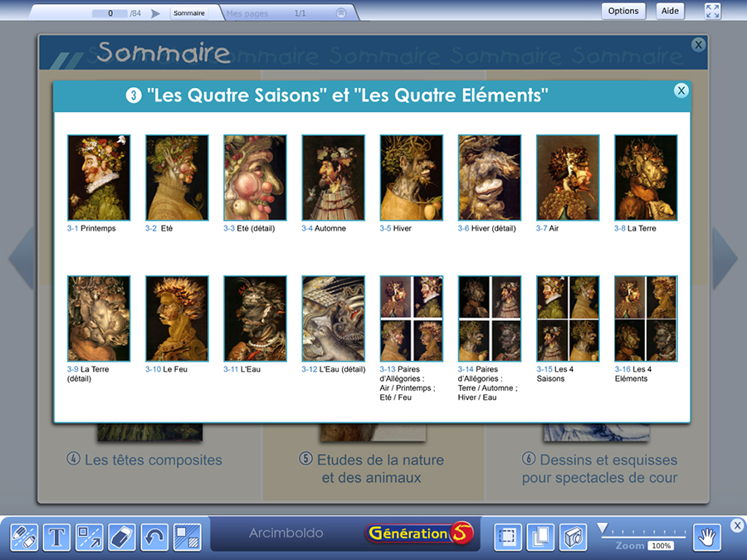Open the 3-16 Les 4 Eléments thumbnail
This screenshot has width=747, height=560.
646,319
